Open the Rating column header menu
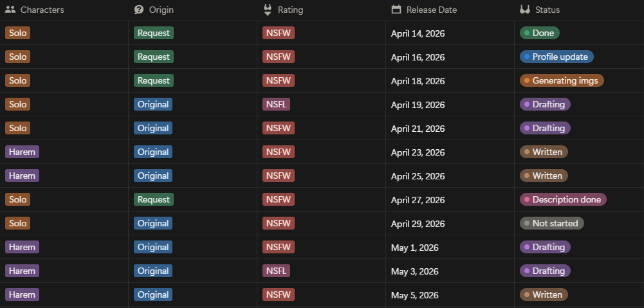The height and width of the screenshot is (308, 644). click(321, 10)
